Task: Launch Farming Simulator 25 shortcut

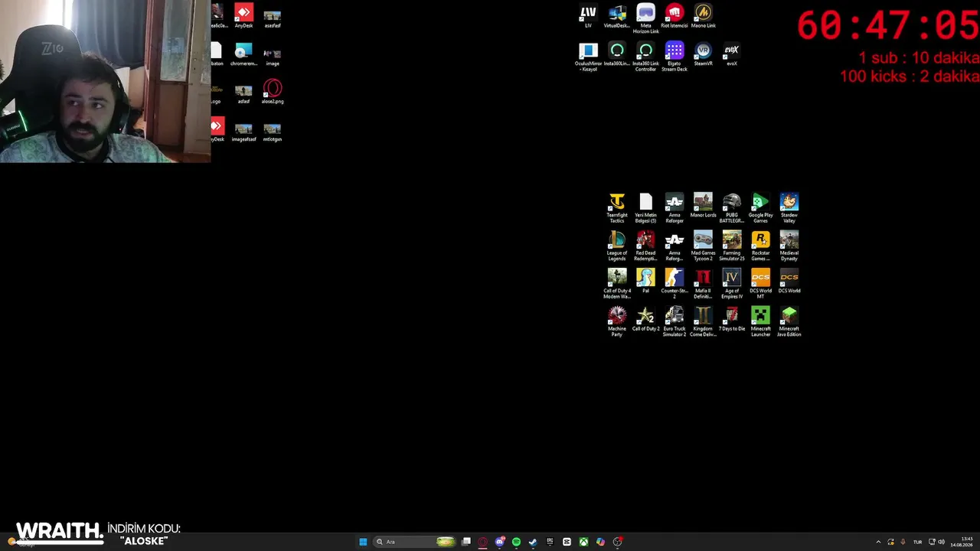Action: [732, 246]
